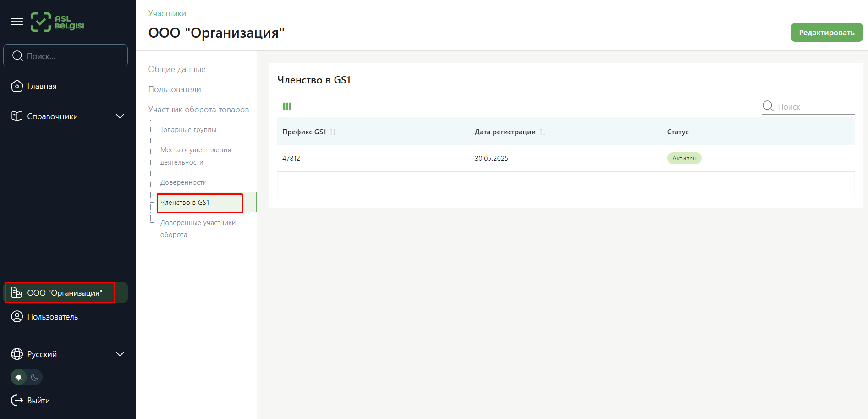Screen dimensions: 868x419
Task: Click the table search magnifier icon
Action: pos(768,106)
